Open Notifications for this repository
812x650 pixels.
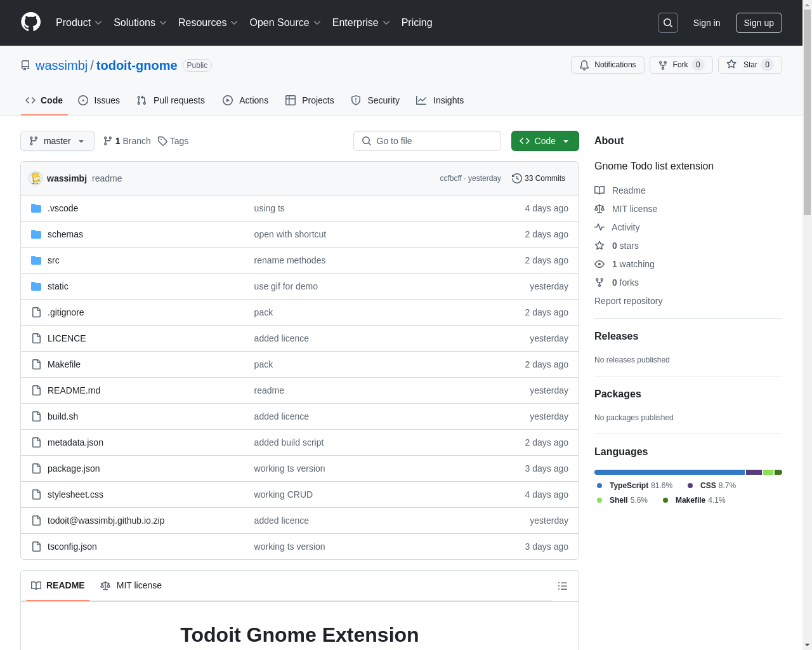608,65
